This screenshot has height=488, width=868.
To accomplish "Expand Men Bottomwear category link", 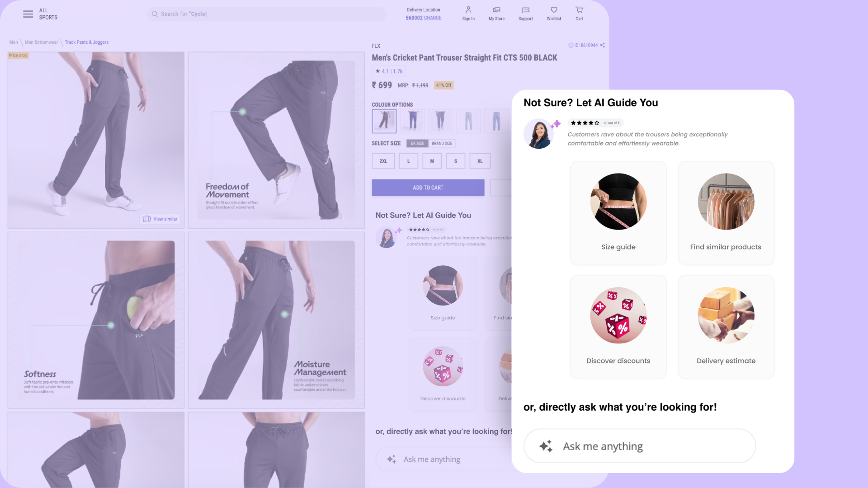I will coord(41,42).
